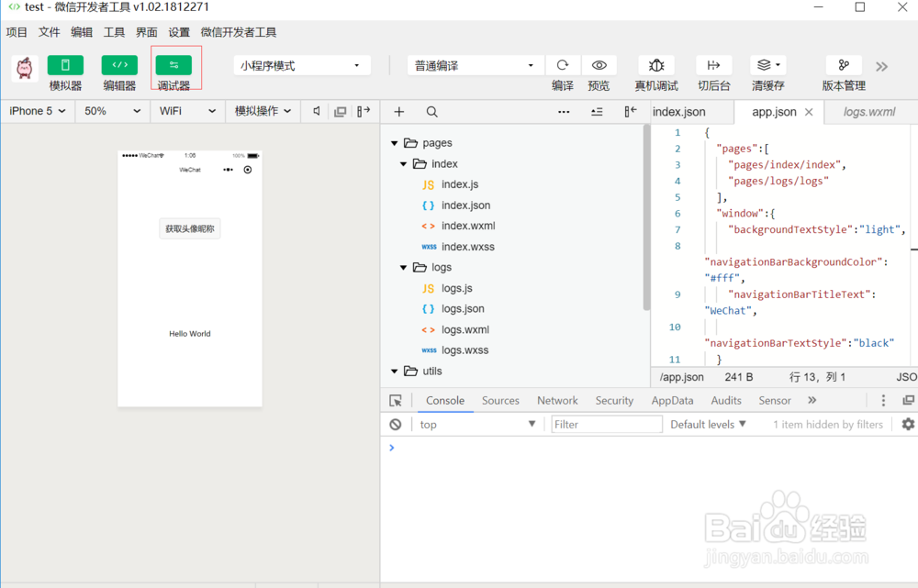This screenshot has width=918, height=588.
Task: Open the 界面 menu
Action: click(146, 32)
